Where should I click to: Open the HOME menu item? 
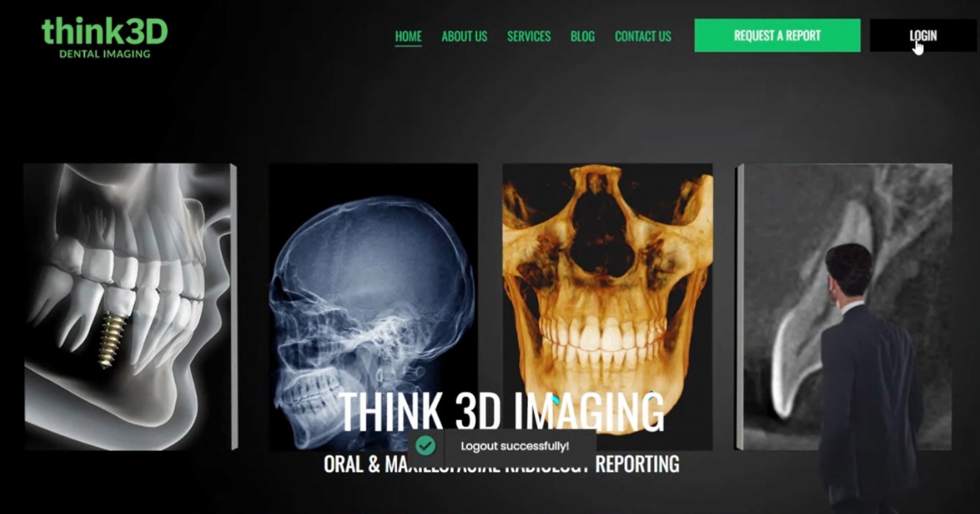(408, 36)
